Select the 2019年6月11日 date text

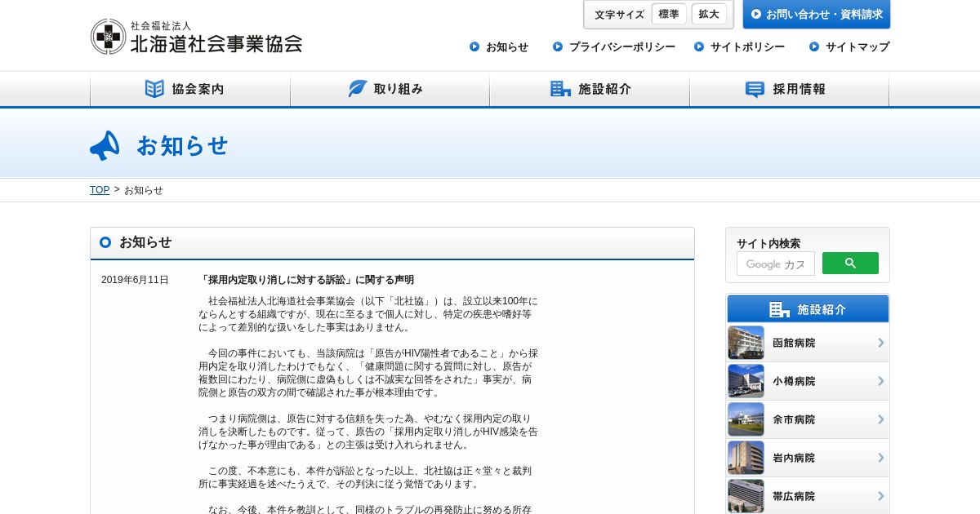pyautogui.click(x=135, y=280)
